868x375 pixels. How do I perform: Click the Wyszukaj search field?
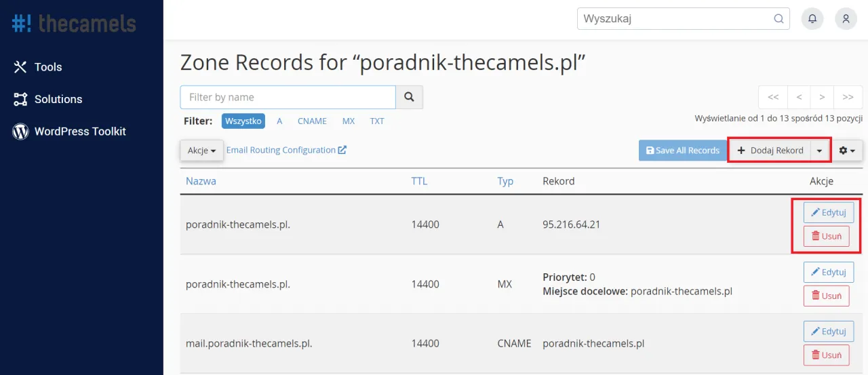pyautogui.click(x=684, y=19)
